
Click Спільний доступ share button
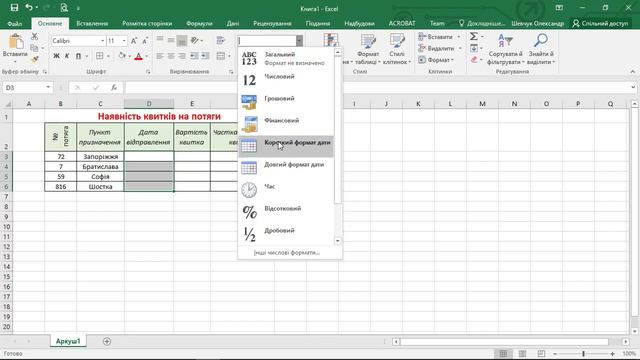[600, 24]
